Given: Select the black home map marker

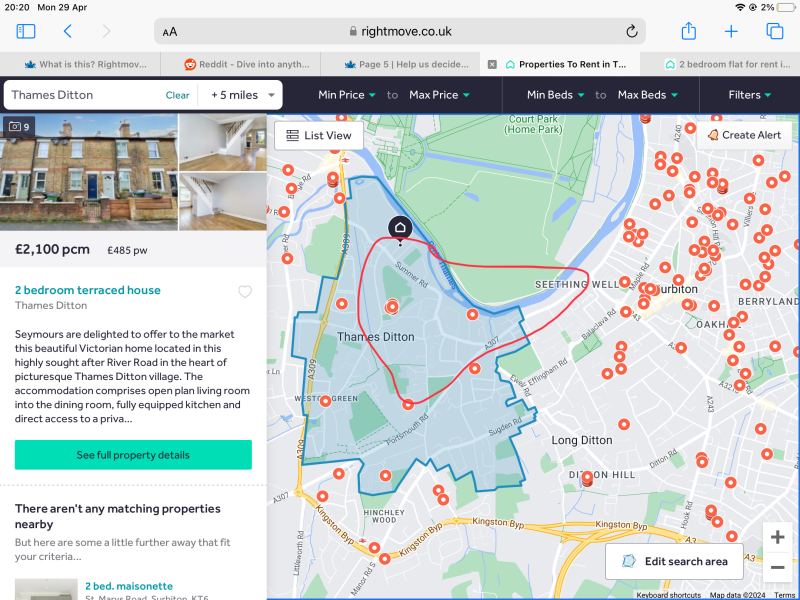Looking at the screenshot, I should click(x=400, y=229).
